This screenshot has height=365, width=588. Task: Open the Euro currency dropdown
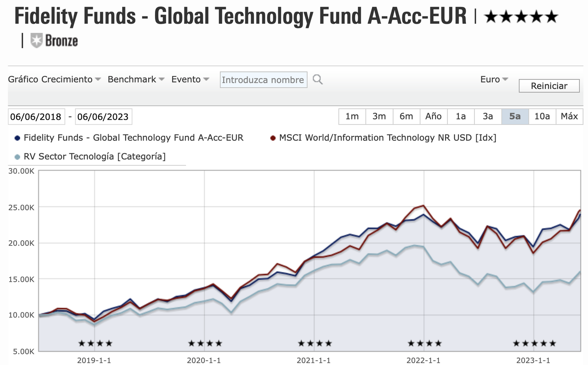click(x=494, y=79)
